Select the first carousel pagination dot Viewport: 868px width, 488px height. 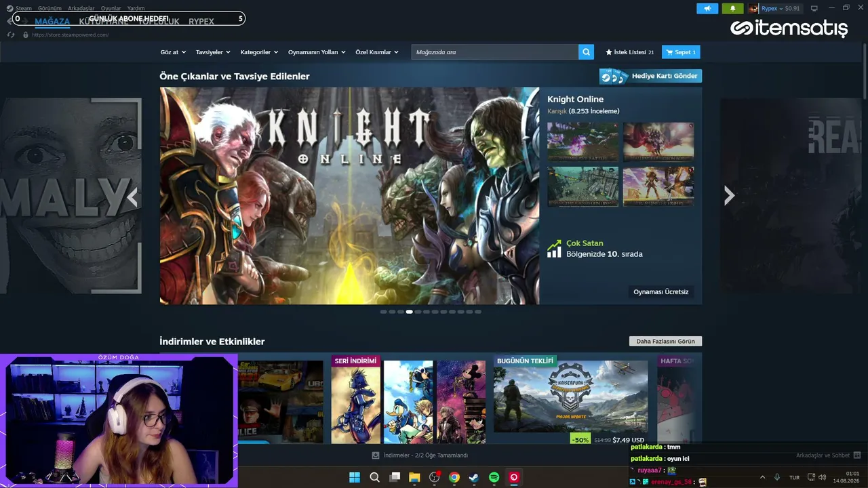coord(383,312)
